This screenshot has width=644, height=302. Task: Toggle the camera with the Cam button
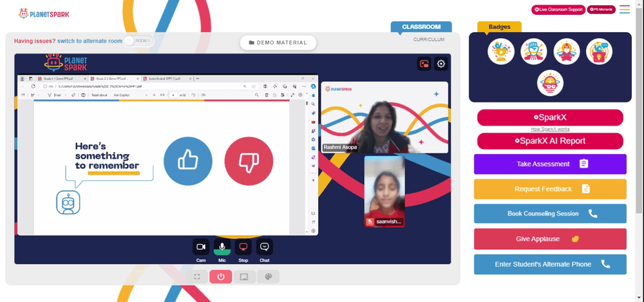pyautogui.click(x=201, y=247)
